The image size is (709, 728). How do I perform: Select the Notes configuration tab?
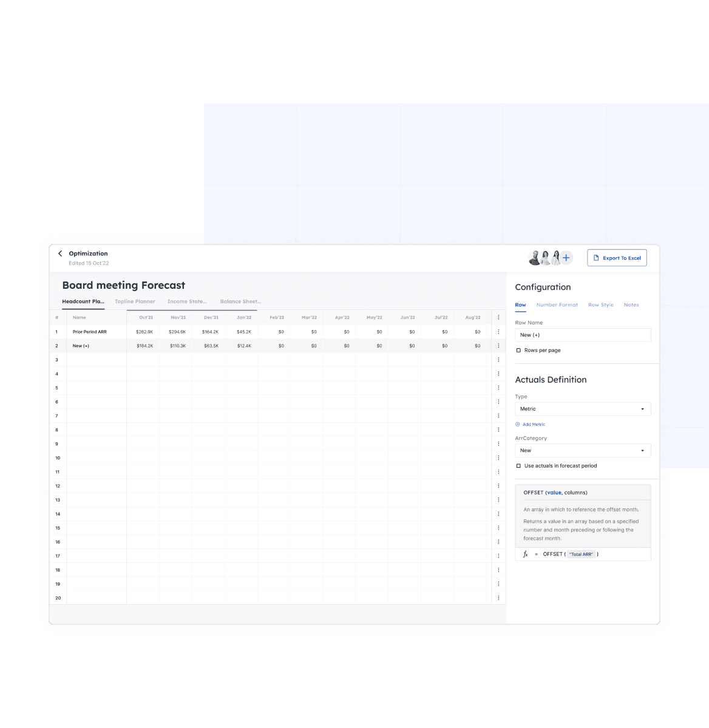pyautogui.click(x=631, y=305)
